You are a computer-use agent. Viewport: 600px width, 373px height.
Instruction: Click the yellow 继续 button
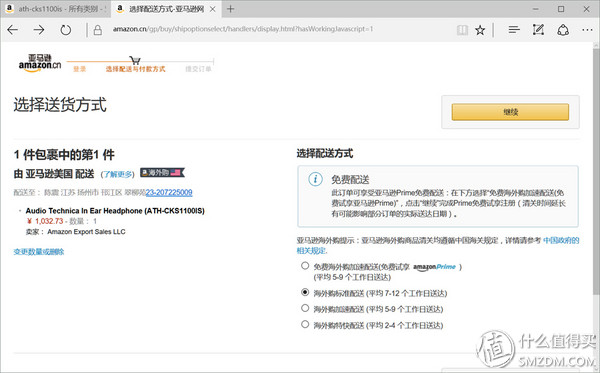[510, 112]
